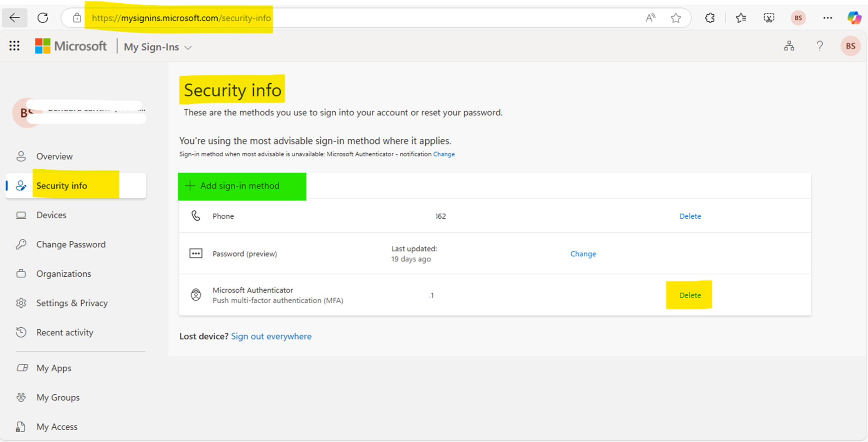The width and height of the screenshot is (868, 442).
Task: Select Devices in the sidebar
Action: [x=51, y=215]
